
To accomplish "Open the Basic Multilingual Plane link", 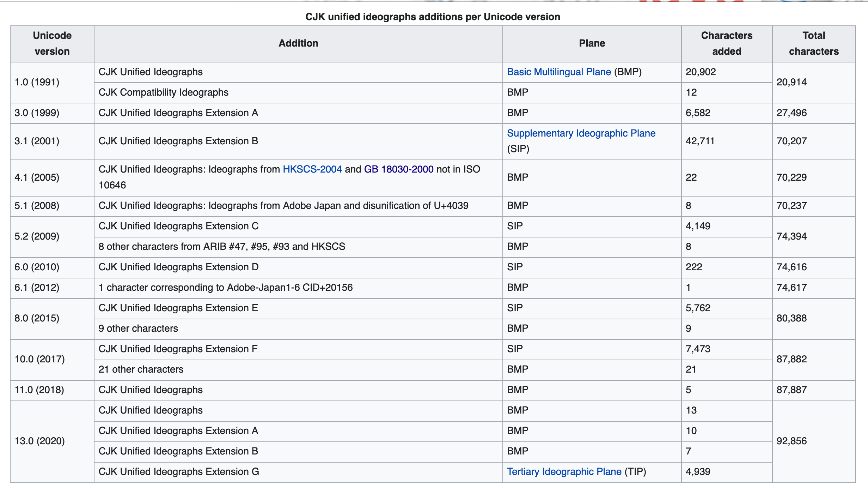I will click(x=558, y=72).
